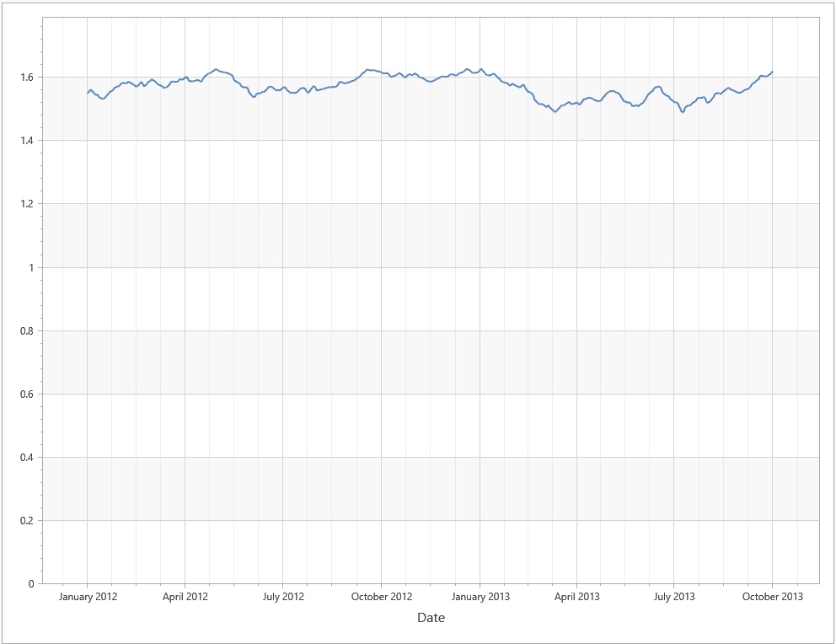Click the 'April 2012' x-axis label
Screen dimensions: 836x644
pos(185,597)
